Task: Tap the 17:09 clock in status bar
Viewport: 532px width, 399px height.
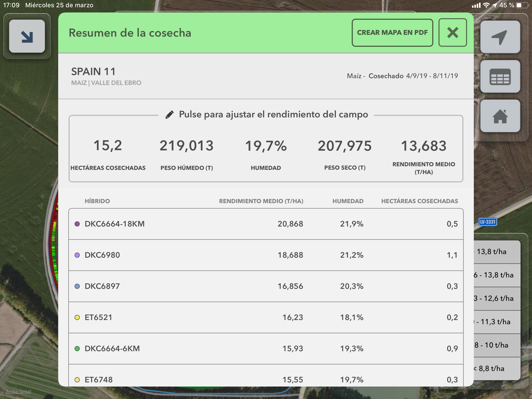Action: point(11,5)
